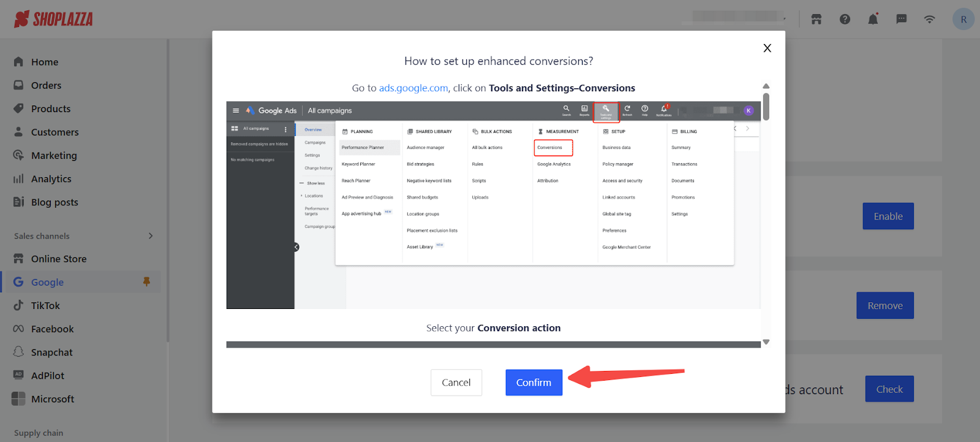Image resolution: width=980 pixels, height=442 pixels.
Task: Expand the Sales channels chevron
Action: 151,236
